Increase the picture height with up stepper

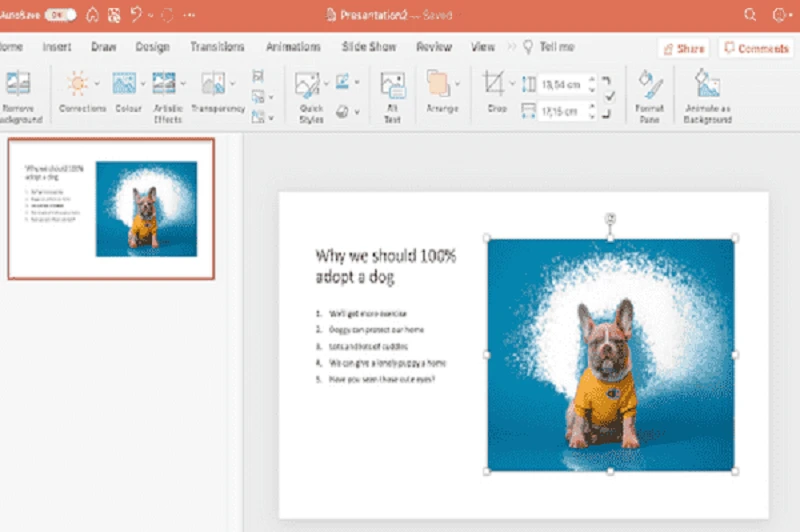click(592, 80)
